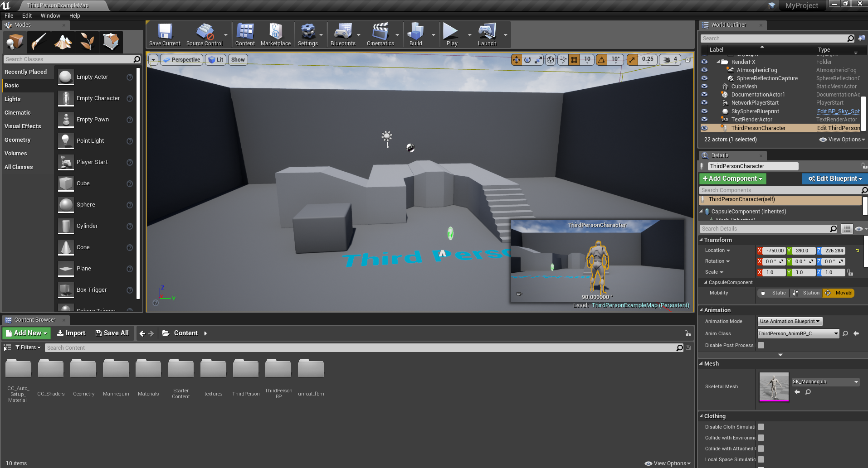This screenshot has width=868, height=468.
Task: Toggle visibility of TextRenderActor in outliner
Action: point(704,120)
